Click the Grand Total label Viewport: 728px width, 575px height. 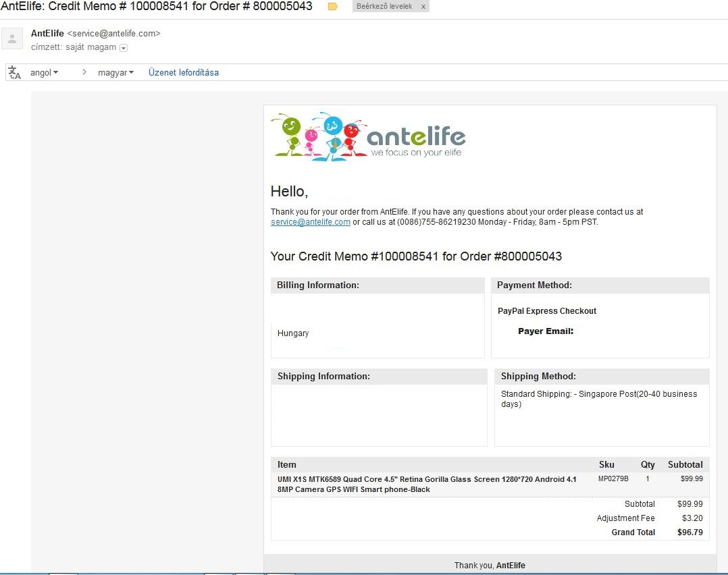(633, 532)
